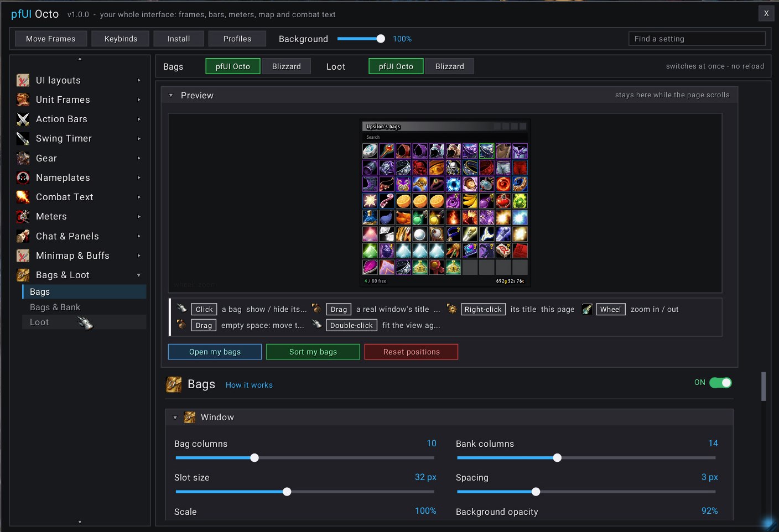This screenshot has height=532, width=779.
Task: Expand the UI layouts category arrow
Action: [139, 80]
